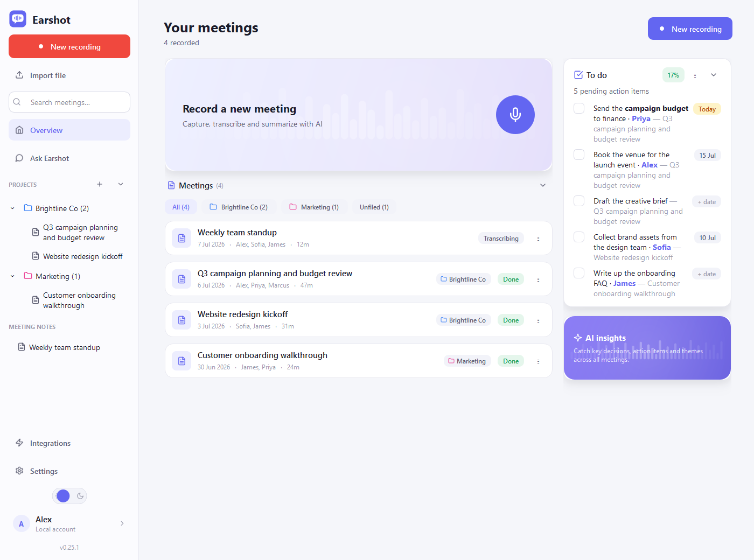Click Transcribing status on Weekly team standup
Screen dimensions: 754x560
[x=501, y=238]
